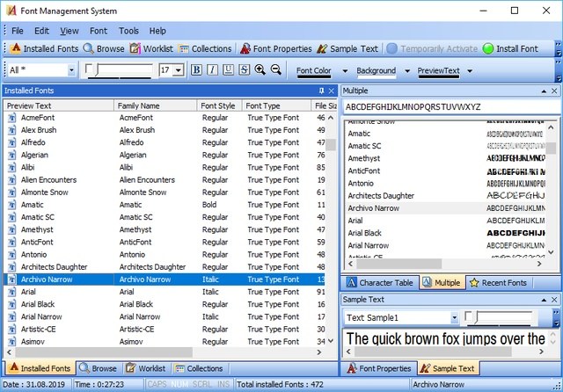Toggle Underline formatting icon

228,69
